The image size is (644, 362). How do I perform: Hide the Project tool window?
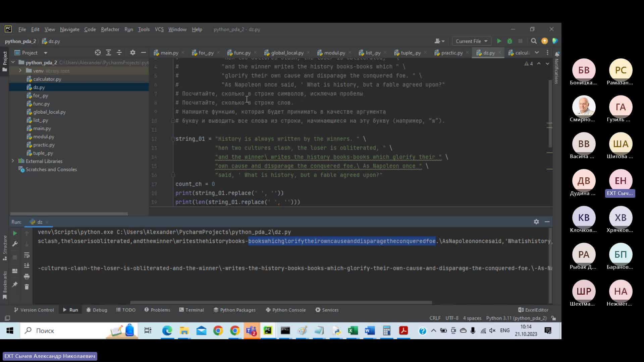click(143, 53)
